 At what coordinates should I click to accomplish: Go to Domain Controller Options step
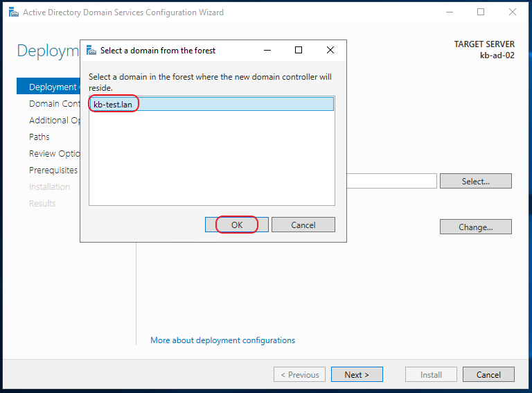(x=54, y=103)
